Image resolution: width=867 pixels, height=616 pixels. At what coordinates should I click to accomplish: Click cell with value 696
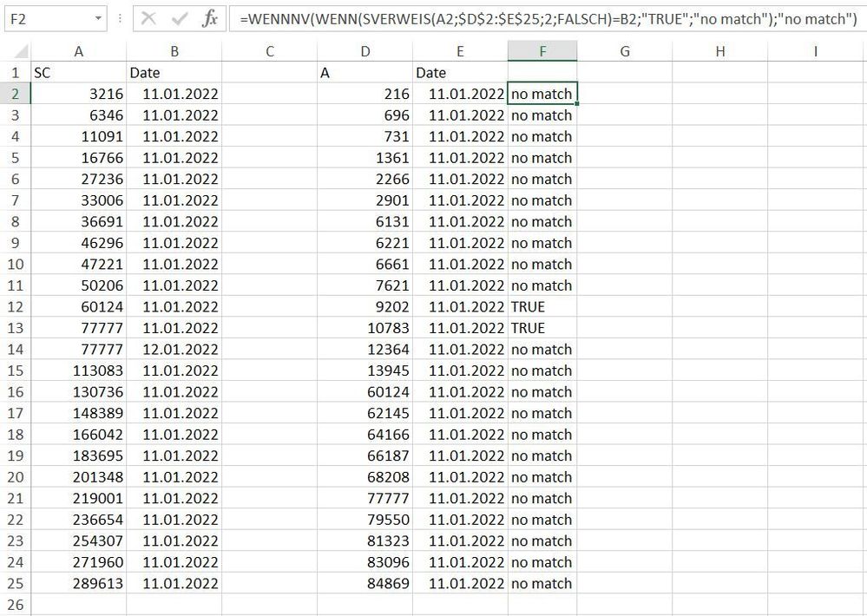[365, 115]
